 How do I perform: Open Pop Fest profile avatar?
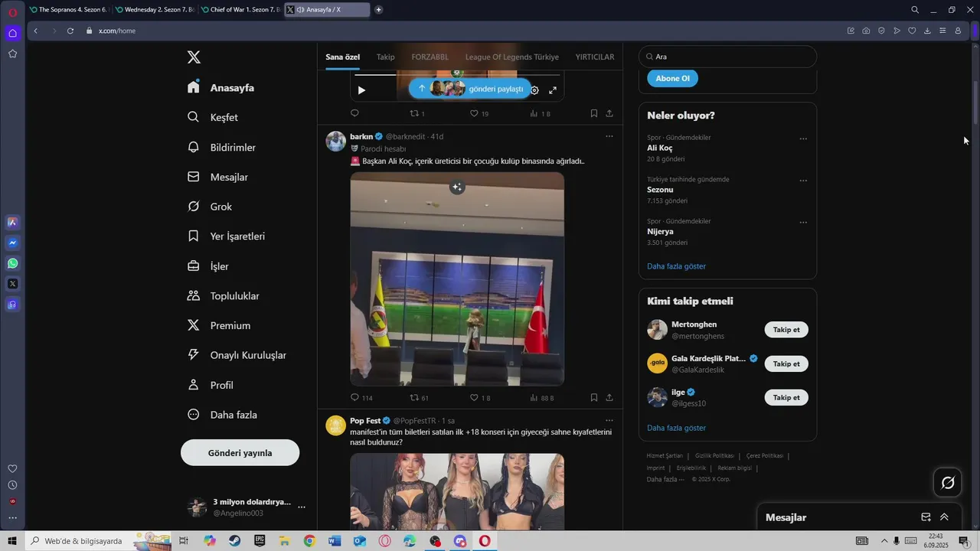coord(335,425)
